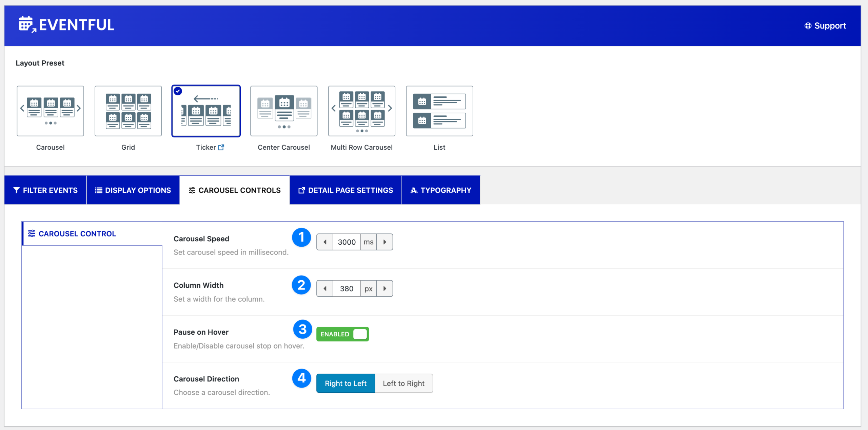Choose the Grid layout preset icon
Image resolution: width=868 pixels, height=430 pixels.
tap(128, 111)
